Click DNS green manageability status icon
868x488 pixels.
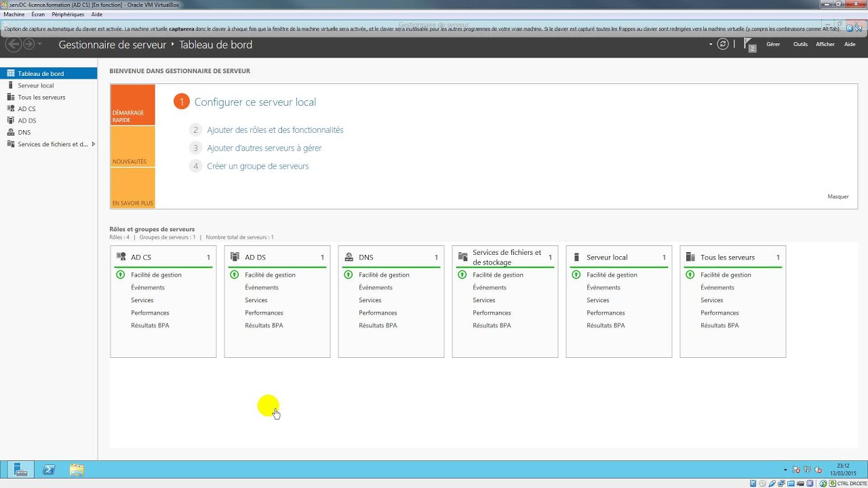click(x=349, y=274)
